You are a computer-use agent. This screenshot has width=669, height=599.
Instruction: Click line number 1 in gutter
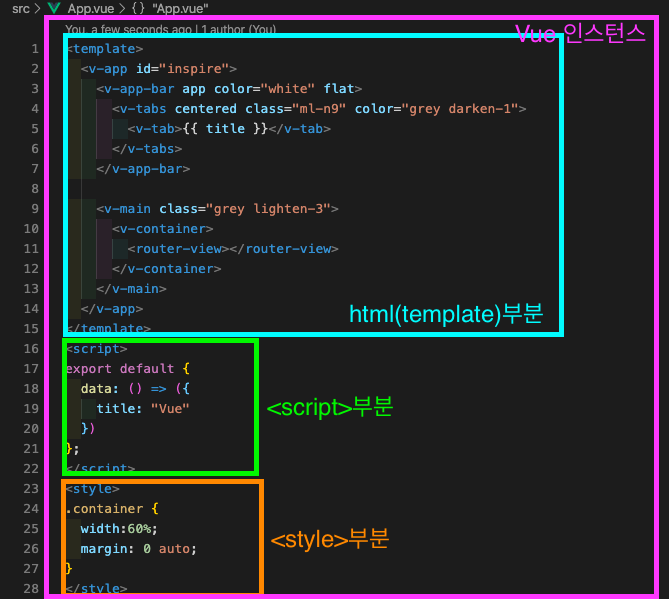(35, 49)
